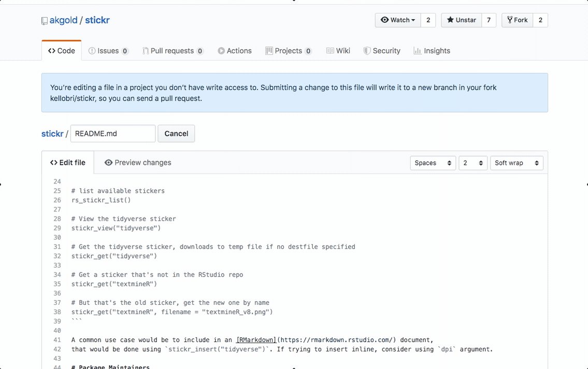
Task: Switch to Preview changes tab
Action: point(138,162)
